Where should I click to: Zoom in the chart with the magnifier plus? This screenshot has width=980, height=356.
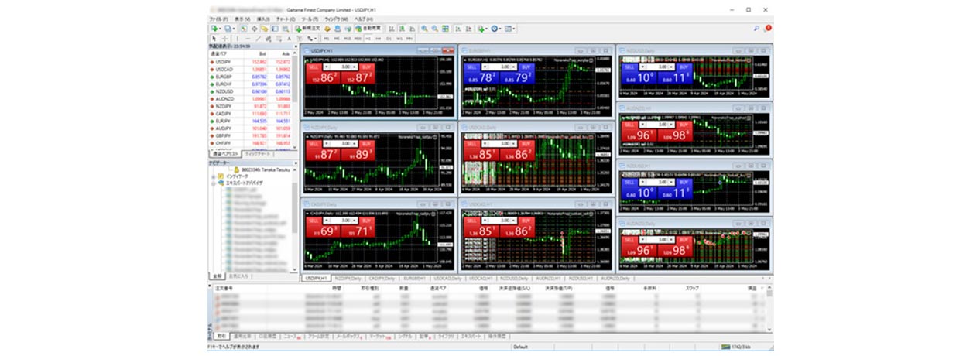(x=424, y=29)
